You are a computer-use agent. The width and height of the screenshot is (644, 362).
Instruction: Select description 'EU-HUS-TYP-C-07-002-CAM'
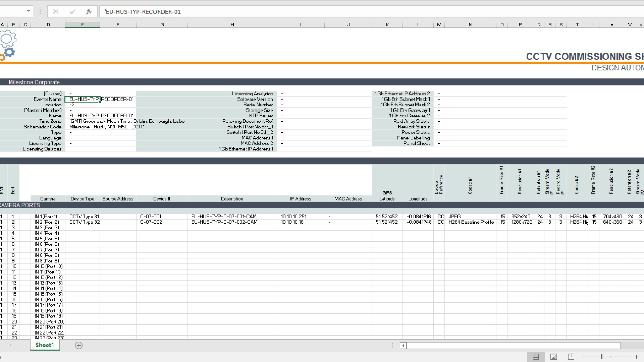(232, 222)
